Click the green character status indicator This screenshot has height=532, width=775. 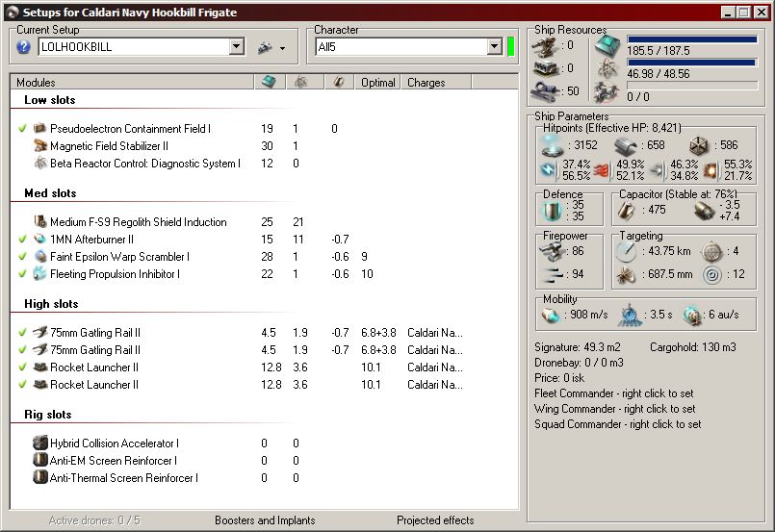(x=510, y=46)
